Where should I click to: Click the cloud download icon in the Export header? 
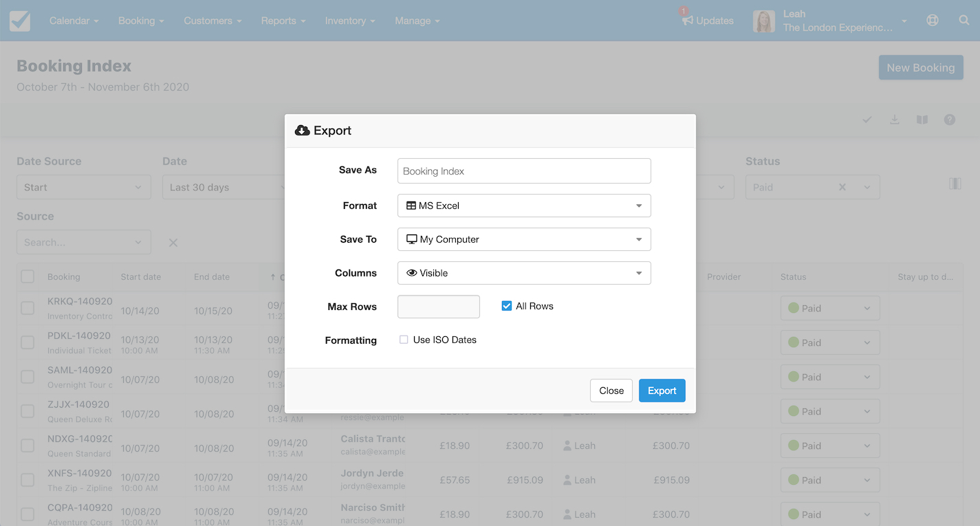pos(302,131)
